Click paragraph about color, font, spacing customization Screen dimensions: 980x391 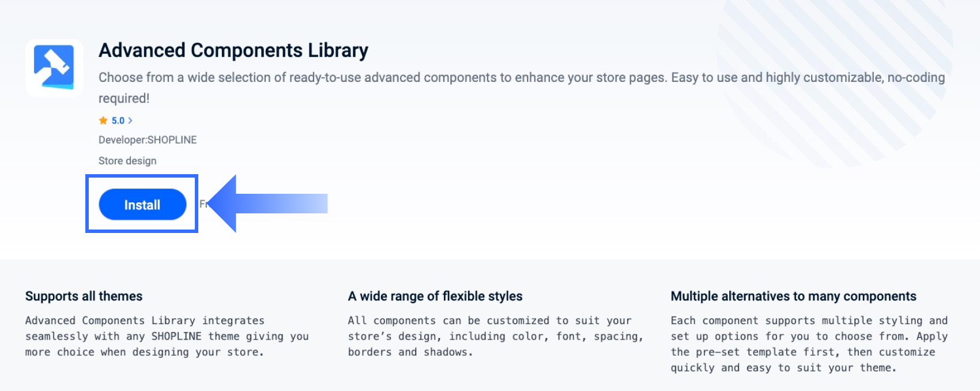(496, 336)
